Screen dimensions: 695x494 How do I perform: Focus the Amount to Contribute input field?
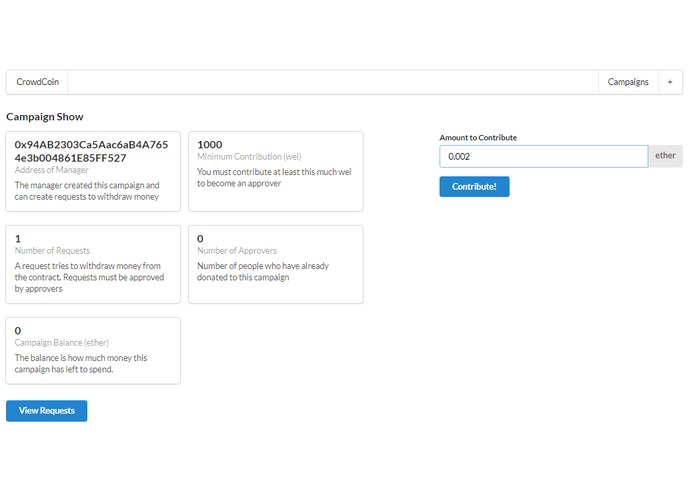click(x=544, y=156)
